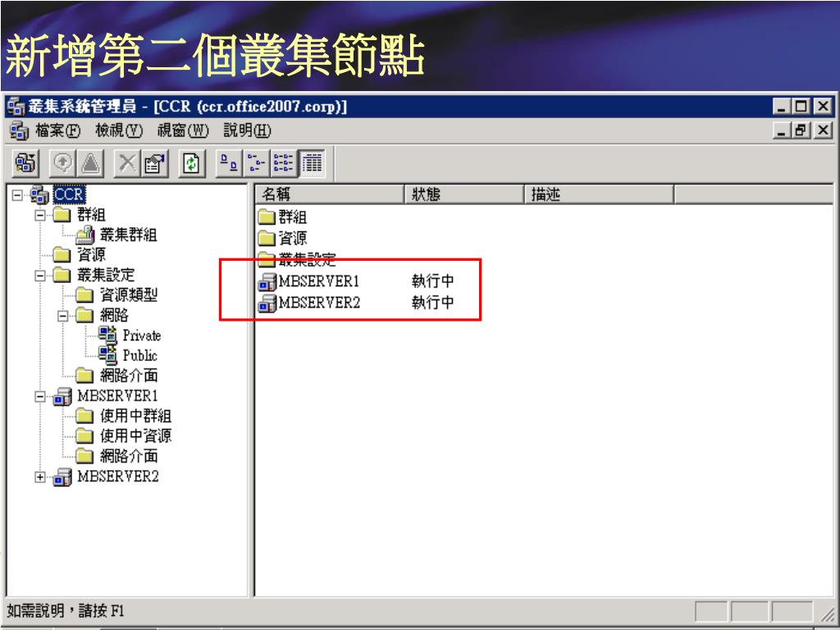Select 叢集群組 in the tree
This screenshot has height=630, width=840.
pyautogui.click(x=129, y=235)
